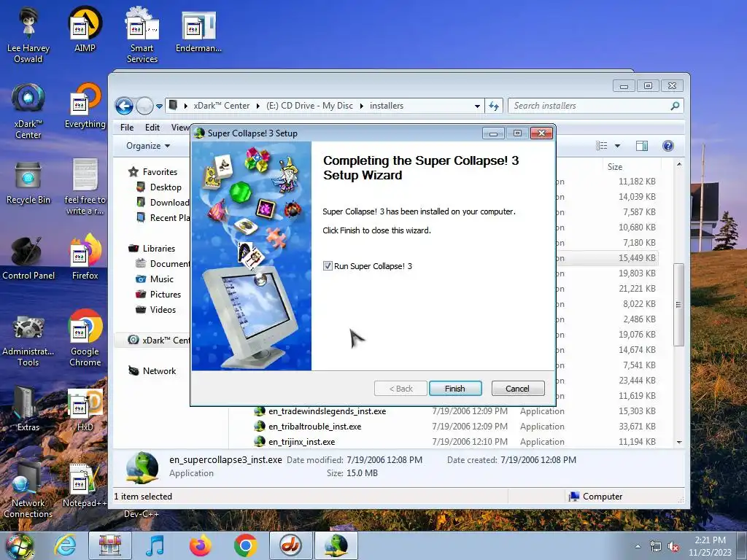Open the address bar history dropdown
The image size is (747, 560).
[477, 106]
